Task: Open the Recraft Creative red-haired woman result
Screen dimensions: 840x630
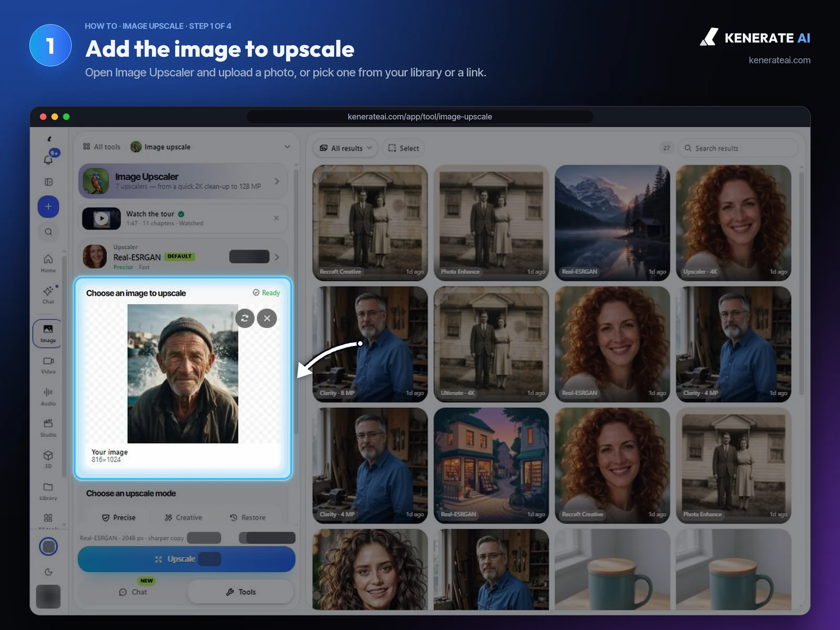Action: (x=612, y=466)
